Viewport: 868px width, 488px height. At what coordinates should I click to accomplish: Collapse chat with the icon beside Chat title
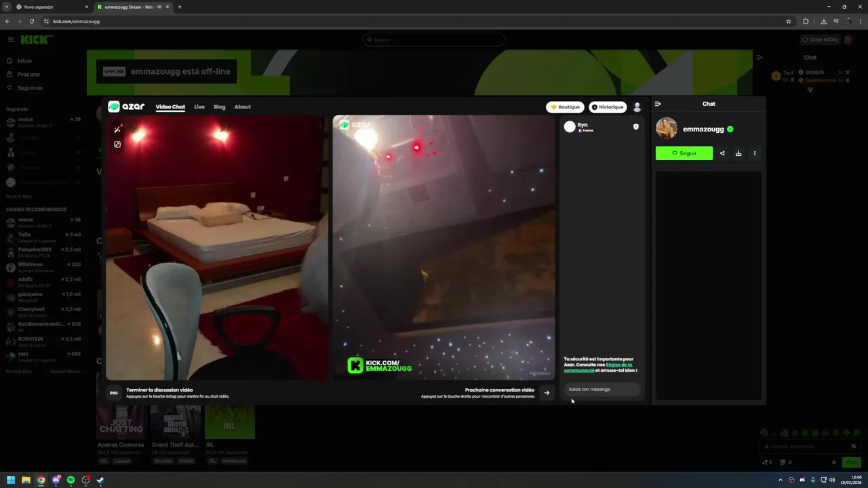(657, 104)
